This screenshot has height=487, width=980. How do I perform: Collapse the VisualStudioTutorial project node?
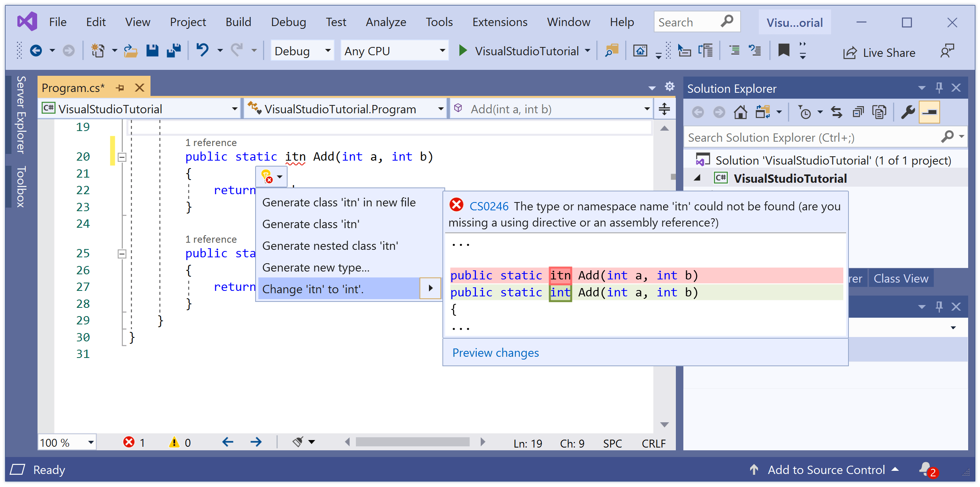[x=698, y=178]
